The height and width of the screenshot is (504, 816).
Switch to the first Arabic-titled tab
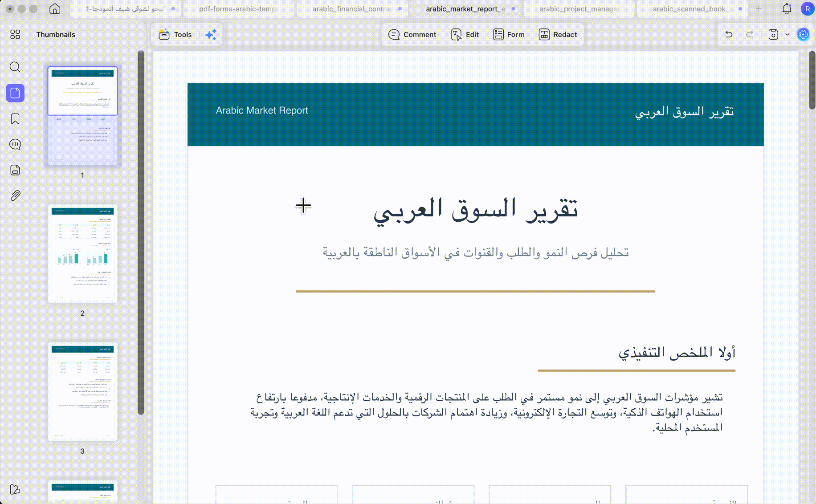tap(126, 9)
